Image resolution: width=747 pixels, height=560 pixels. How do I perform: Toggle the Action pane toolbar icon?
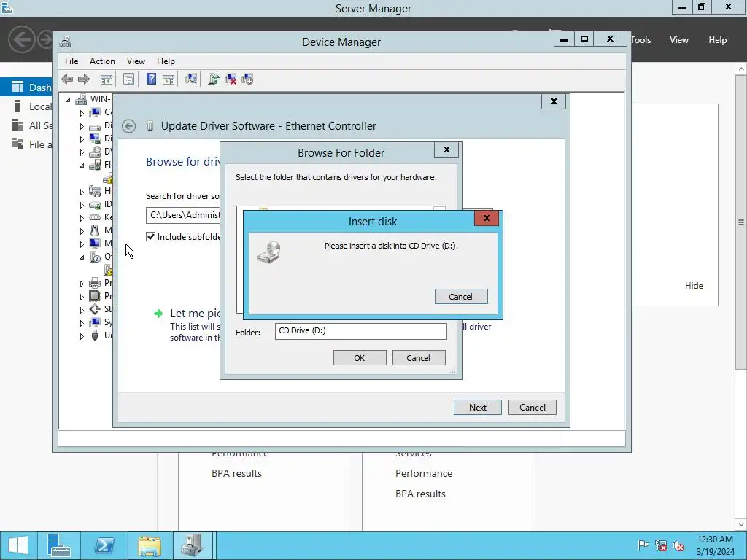tap(169, 79)
